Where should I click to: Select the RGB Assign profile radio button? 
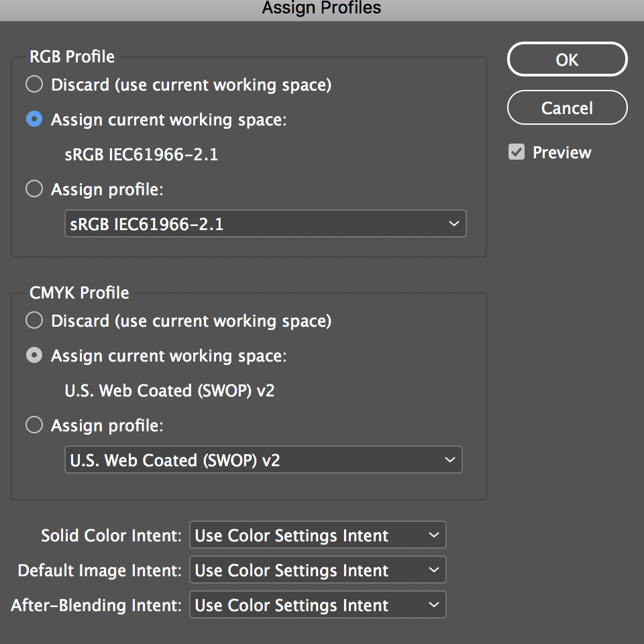point(34,189)
